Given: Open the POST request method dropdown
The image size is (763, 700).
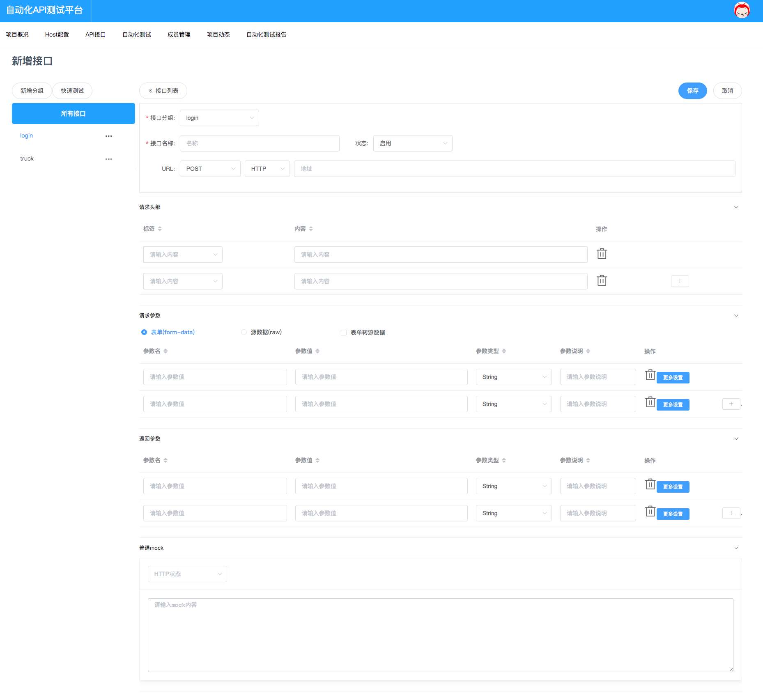Looking at the screenshot, I should 210,169.
